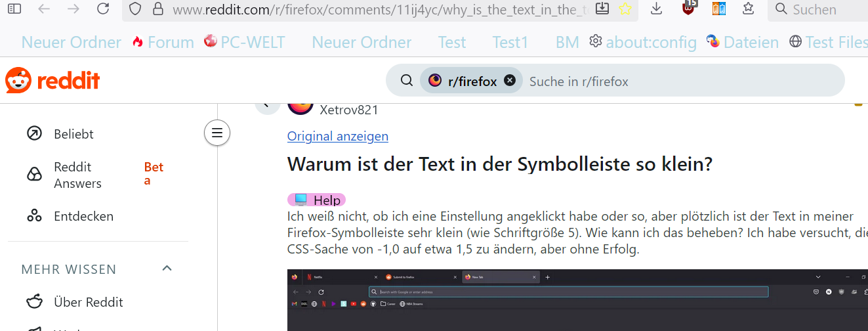Open the Downloads panel arrow
This screenshot has height=331, width=868.
pos(656,9)
